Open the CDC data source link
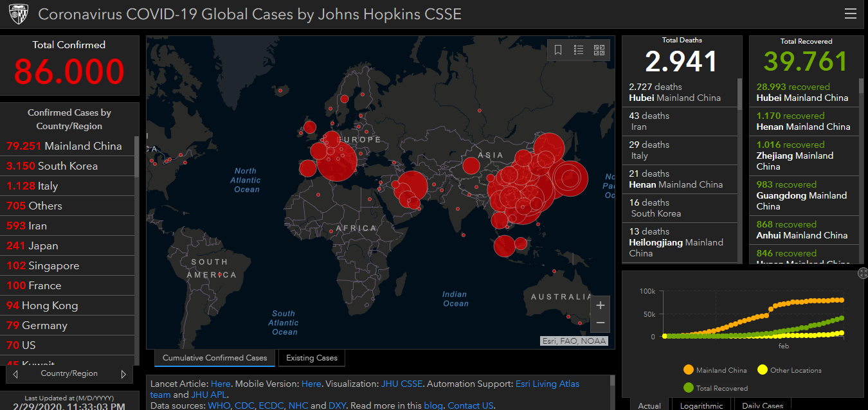868x410 pixels. click(244, 406)
